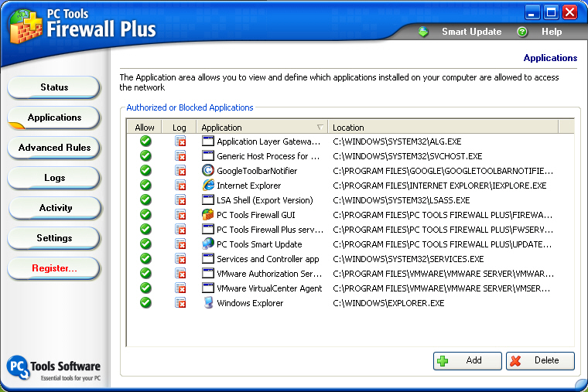Select the IEXPLORE.EXE location path text

click(x=439, y=186)
